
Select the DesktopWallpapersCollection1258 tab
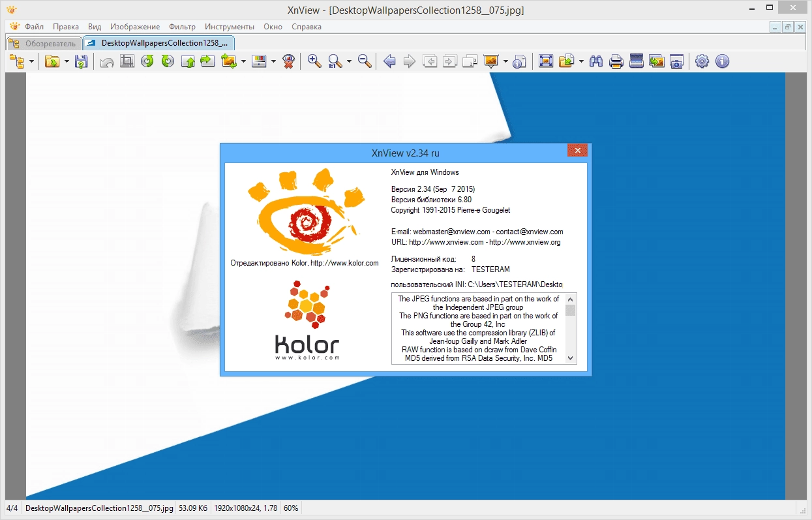click(x=158, y=43)
